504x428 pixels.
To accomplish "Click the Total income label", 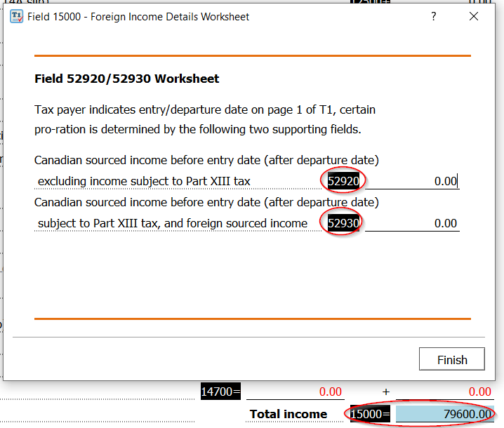I will coord(289,414).
